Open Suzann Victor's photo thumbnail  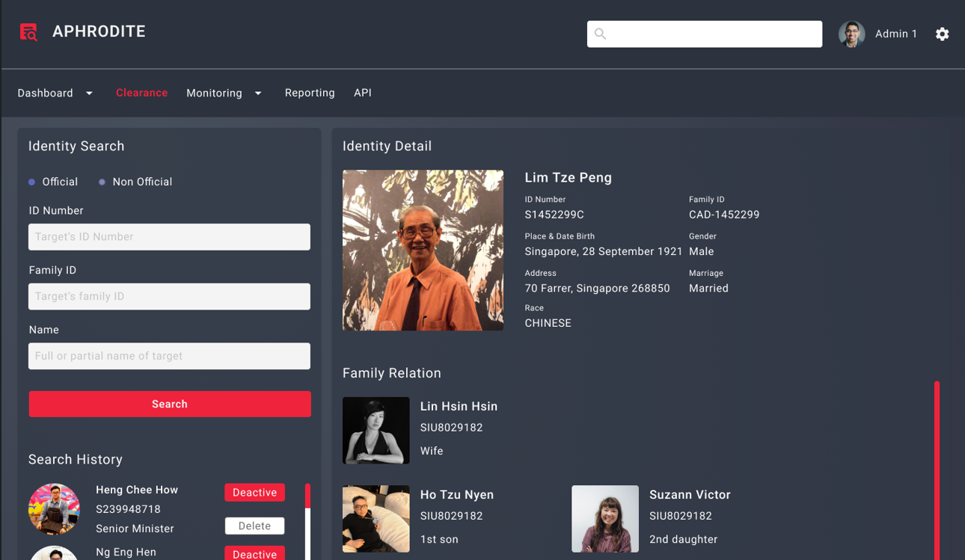click(x=605, y=519)
